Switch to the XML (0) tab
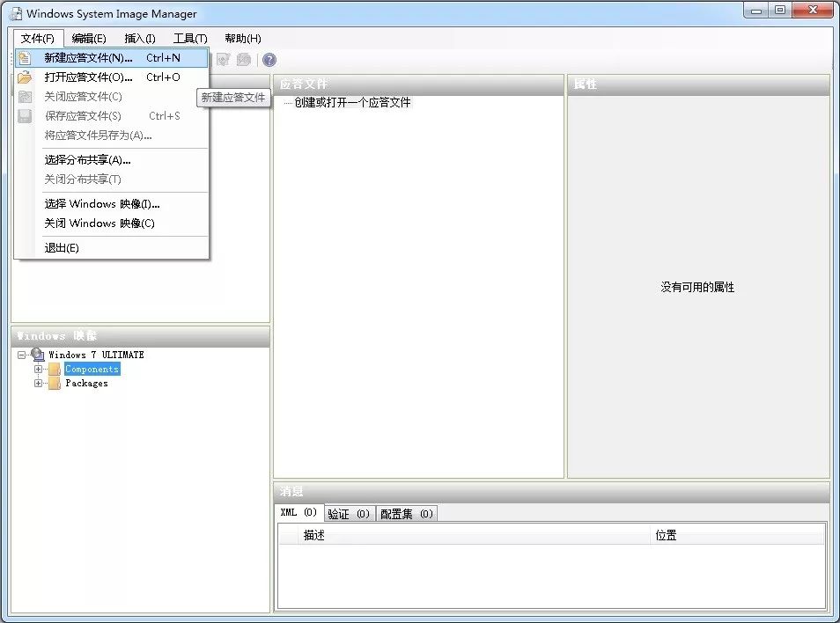Viewport: 840px width, 623px height. [x=298, y=513]
